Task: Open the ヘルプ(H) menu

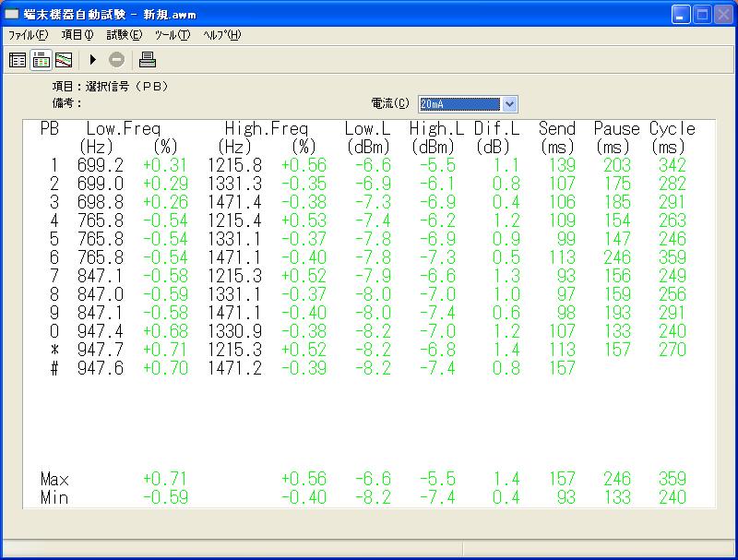Action: (x=222, y=35)
